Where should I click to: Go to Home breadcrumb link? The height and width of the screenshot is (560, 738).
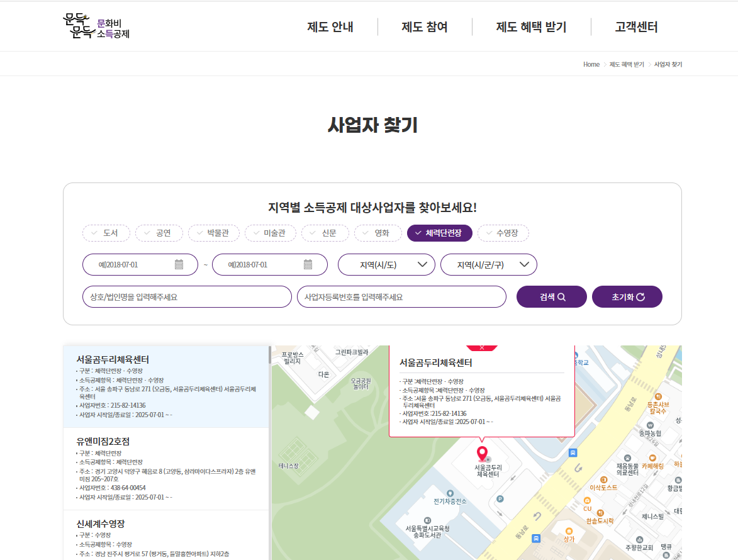click(591, 64)
